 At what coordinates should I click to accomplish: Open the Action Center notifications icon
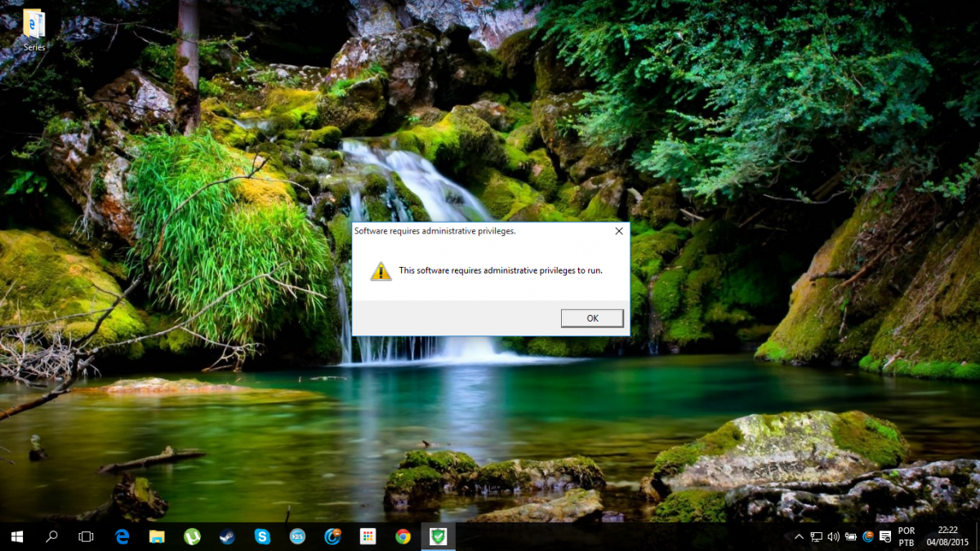[x=885, y=537]
